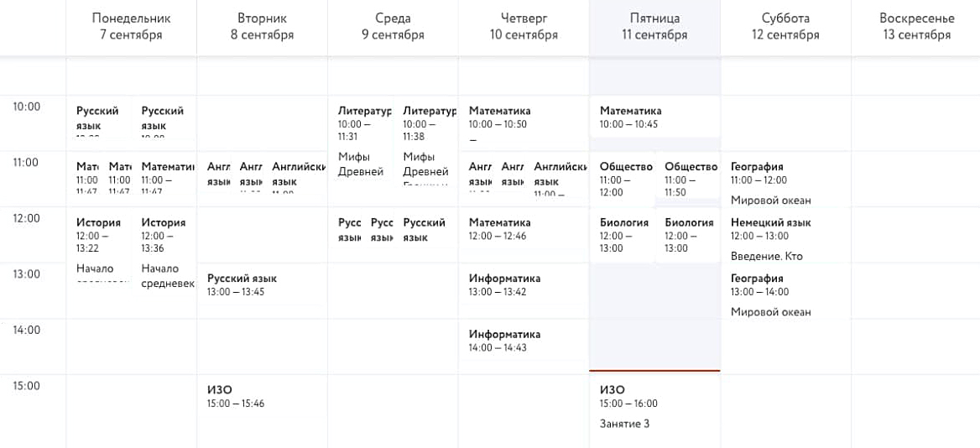Viewport: 980px width, 448px height.
Task: Select Tuesday ИЗО lesson 15:00 – 15:46
Action: click(x=262, y=397)
